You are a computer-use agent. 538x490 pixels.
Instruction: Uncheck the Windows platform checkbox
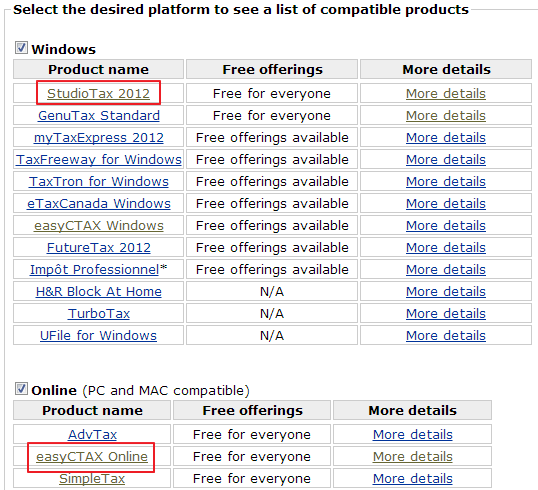click(x=21, y=48)
